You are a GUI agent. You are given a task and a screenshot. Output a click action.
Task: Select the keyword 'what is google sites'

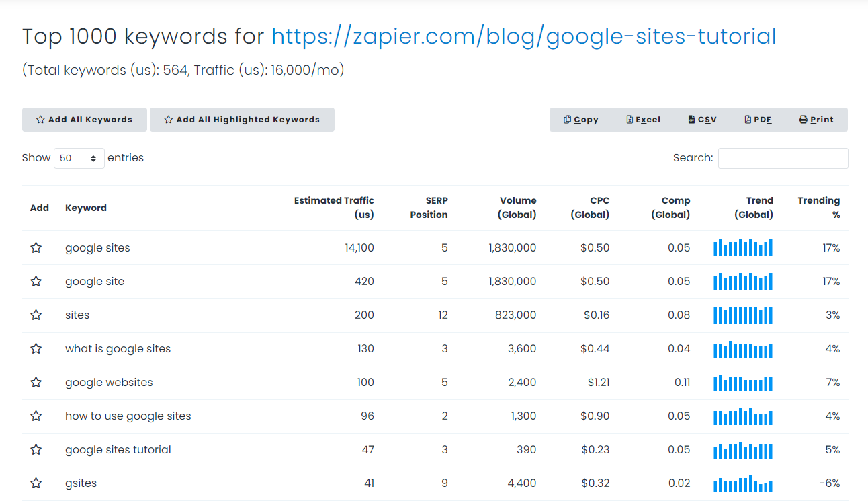point(118,349)
